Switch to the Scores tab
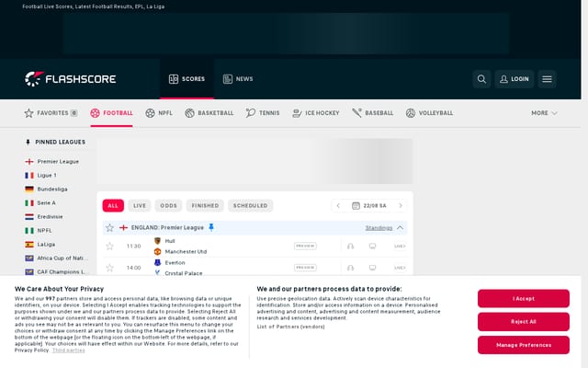This screenshot has width=588, height=368. tap(187, 79)
